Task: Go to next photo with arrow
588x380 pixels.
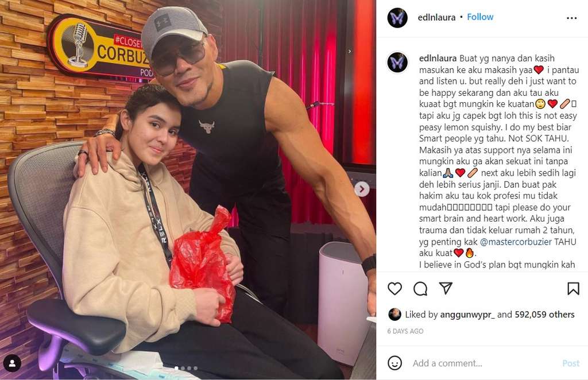Action: [x=362, y=189]
